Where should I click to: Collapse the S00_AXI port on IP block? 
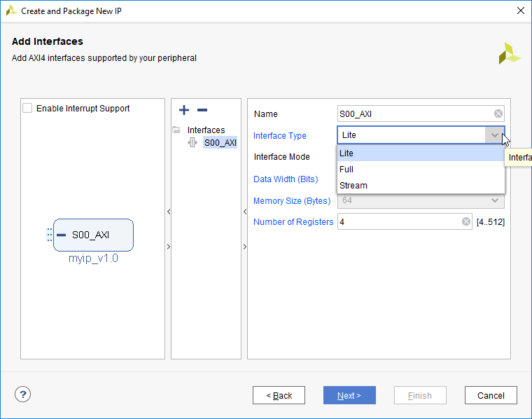(62, 235)
